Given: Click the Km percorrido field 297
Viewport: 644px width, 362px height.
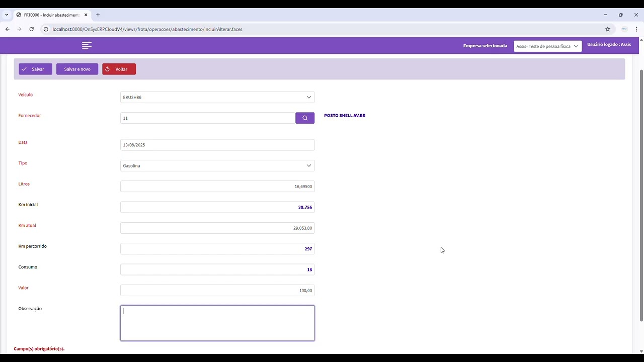Looking at the screenshot, I should pos(217,249).
